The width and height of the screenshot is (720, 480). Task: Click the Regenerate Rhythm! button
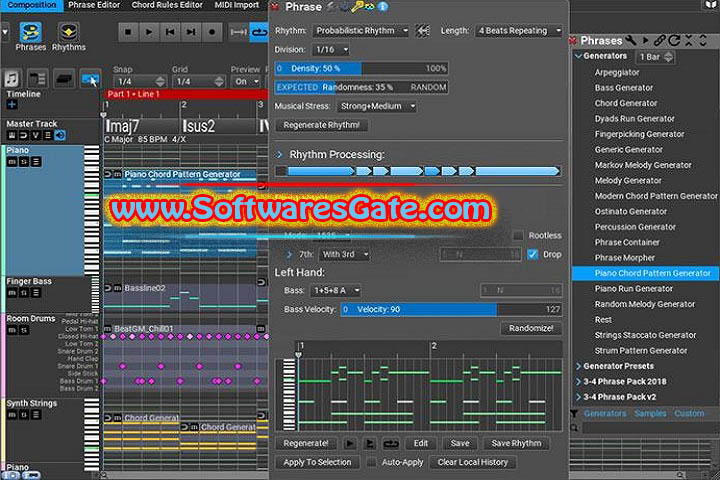(321, 125)
